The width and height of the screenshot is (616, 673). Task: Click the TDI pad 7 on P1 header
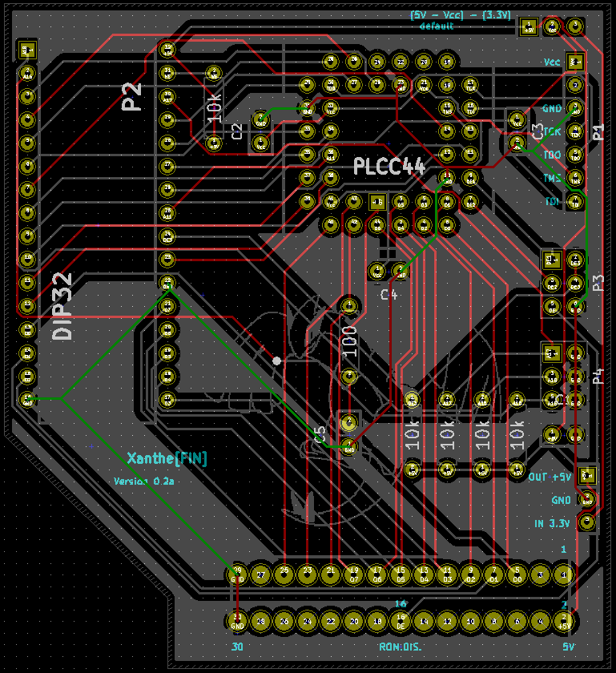click(x=574, y=201)
